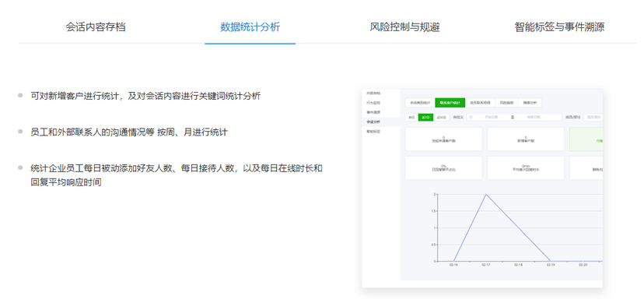The height and width of the screenshot is (303, 644).
Task: Click 内容存档 in the preview sidebar
Action: click(x=373, y=93)
